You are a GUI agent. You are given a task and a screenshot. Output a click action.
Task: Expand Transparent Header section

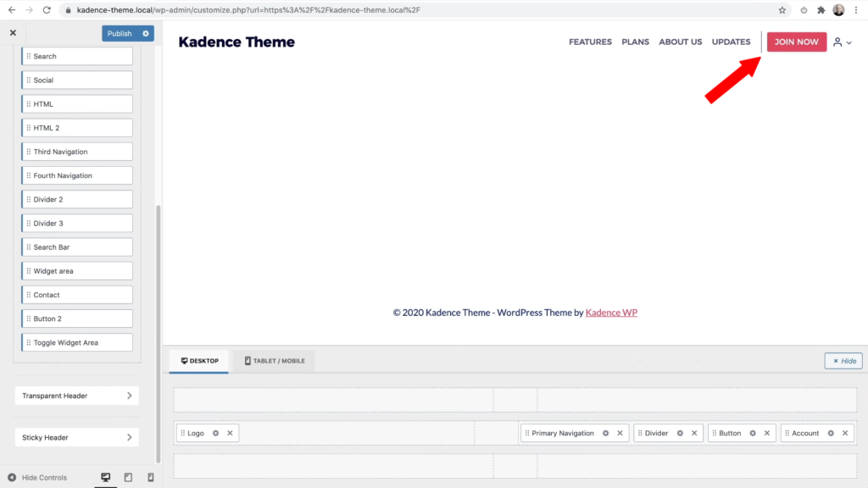[x=77, y=396]
